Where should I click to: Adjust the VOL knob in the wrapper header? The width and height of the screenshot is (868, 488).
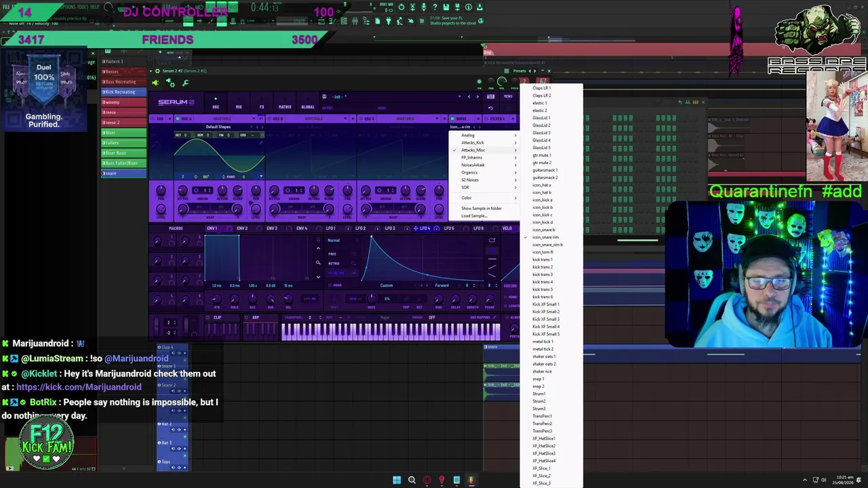point(502,82)
